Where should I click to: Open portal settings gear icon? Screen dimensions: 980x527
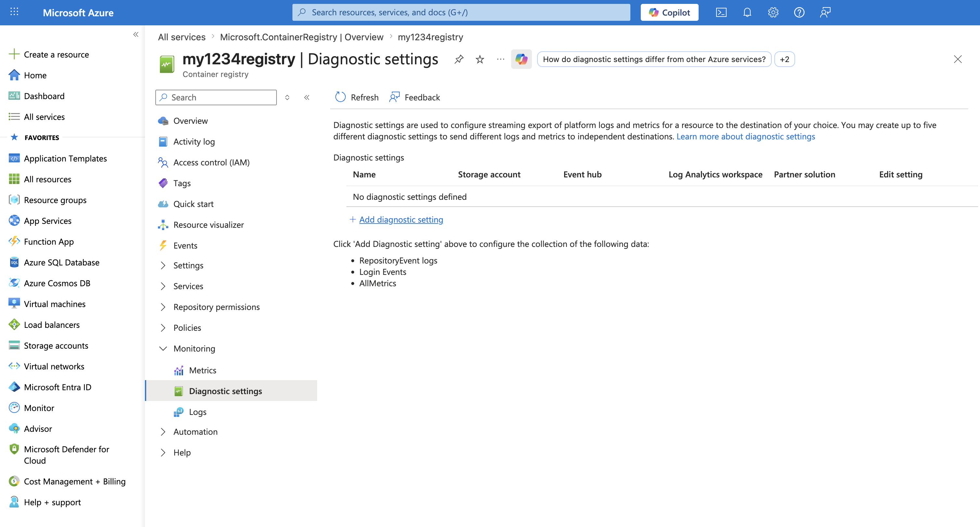(773, 13)
